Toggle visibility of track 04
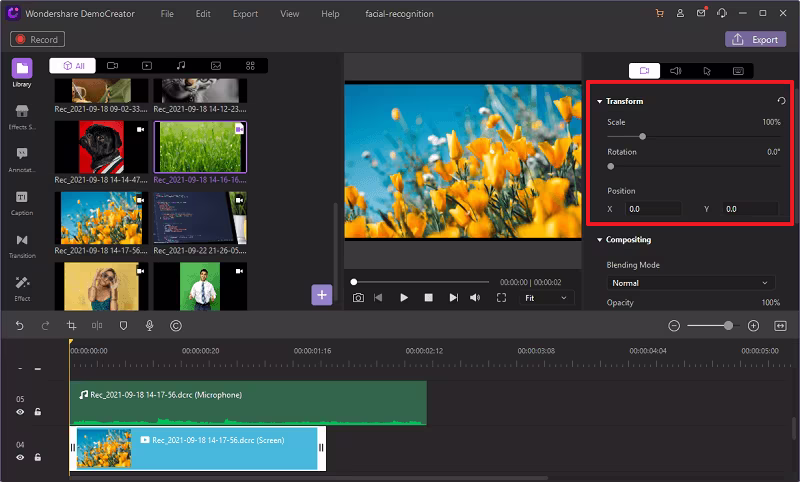The height and width of the screenshot is (482, 800). click(20, 457)
